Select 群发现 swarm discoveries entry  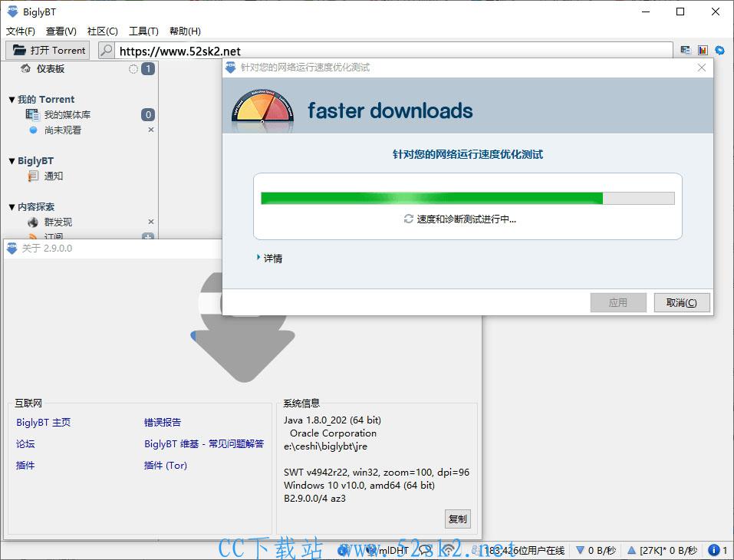(x=58, y=222)
